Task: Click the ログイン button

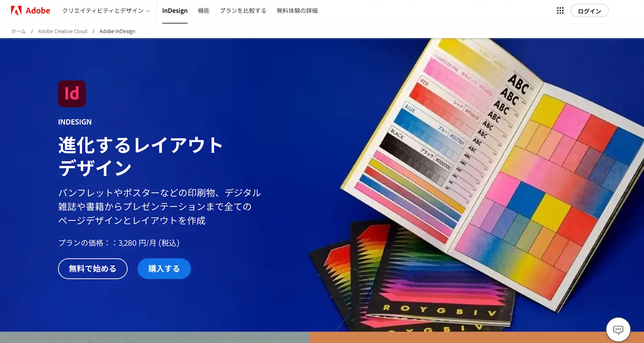Action: pyautogui.click(x=589, y=11)
